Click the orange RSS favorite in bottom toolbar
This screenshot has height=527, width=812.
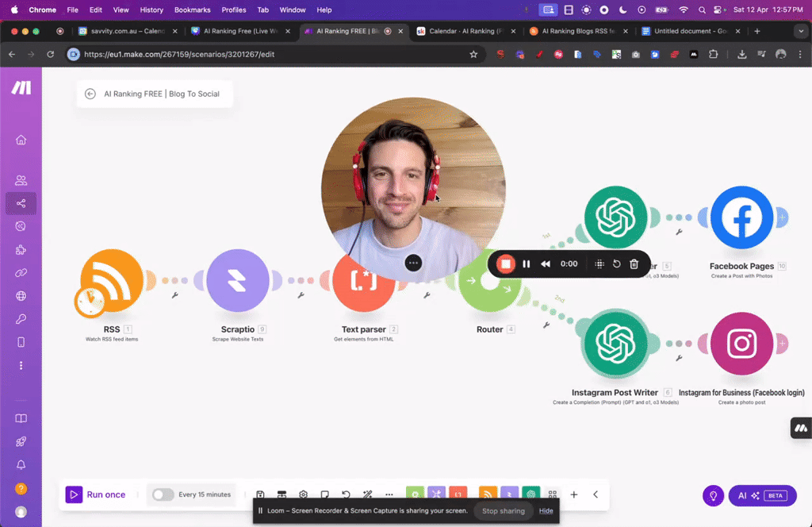click(x=488, y=494)
